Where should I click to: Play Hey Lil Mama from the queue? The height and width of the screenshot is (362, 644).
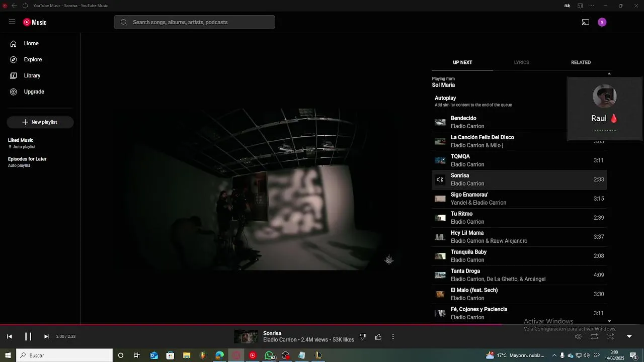[519, 237]
